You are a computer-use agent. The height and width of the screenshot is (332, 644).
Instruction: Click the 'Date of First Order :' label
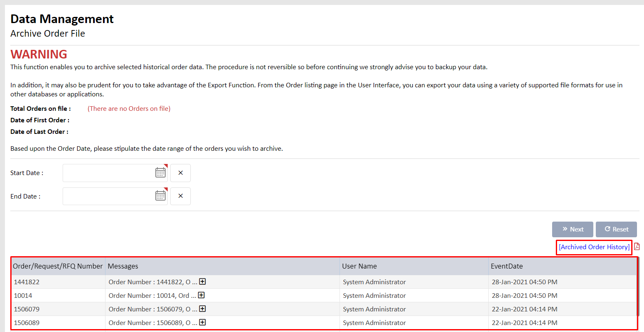(40, 120)
